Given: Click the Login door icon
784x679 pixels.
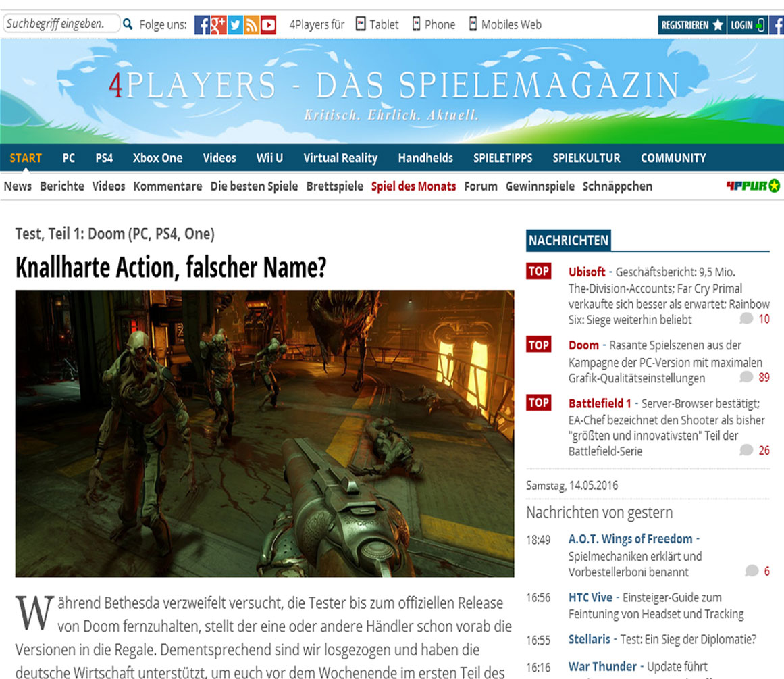Looking at the screenshot, I should point(760,24).
